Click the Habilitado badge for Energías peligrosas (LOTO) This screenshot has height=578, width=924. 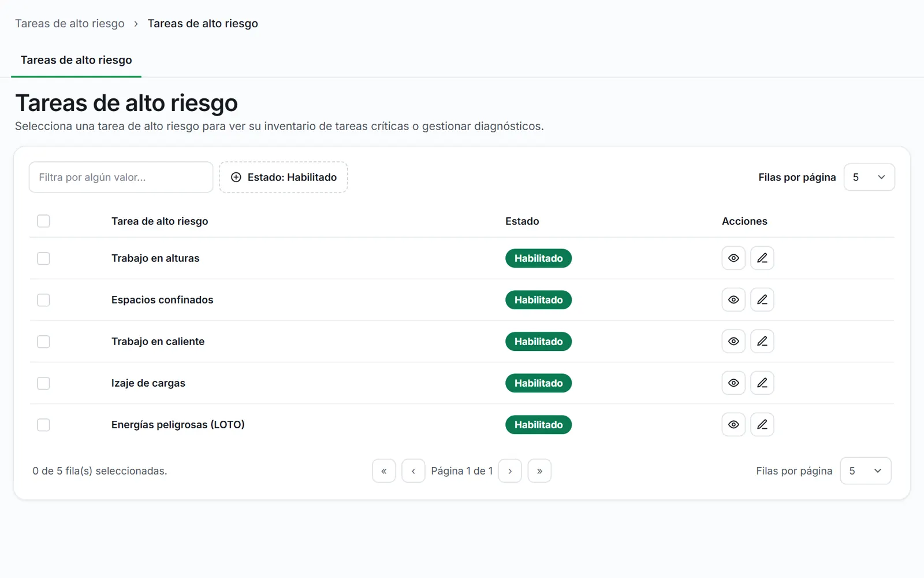pos(539,425)
